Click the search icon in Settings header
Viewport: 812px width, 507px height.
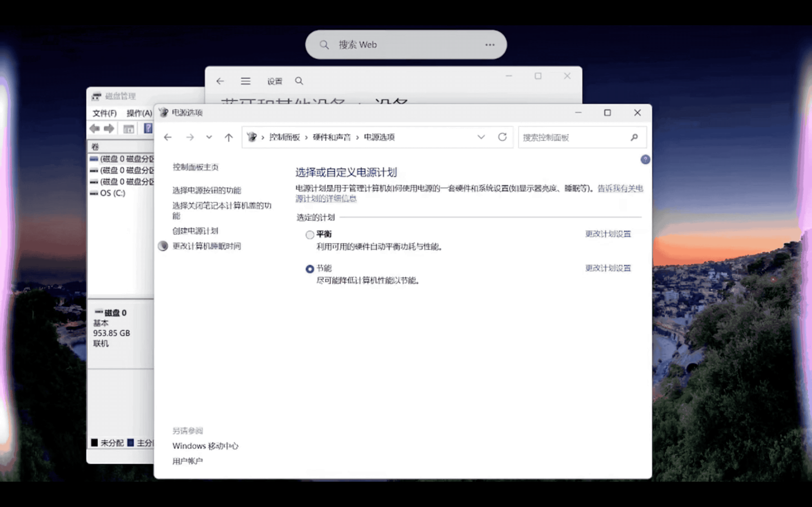coord(299,81)
